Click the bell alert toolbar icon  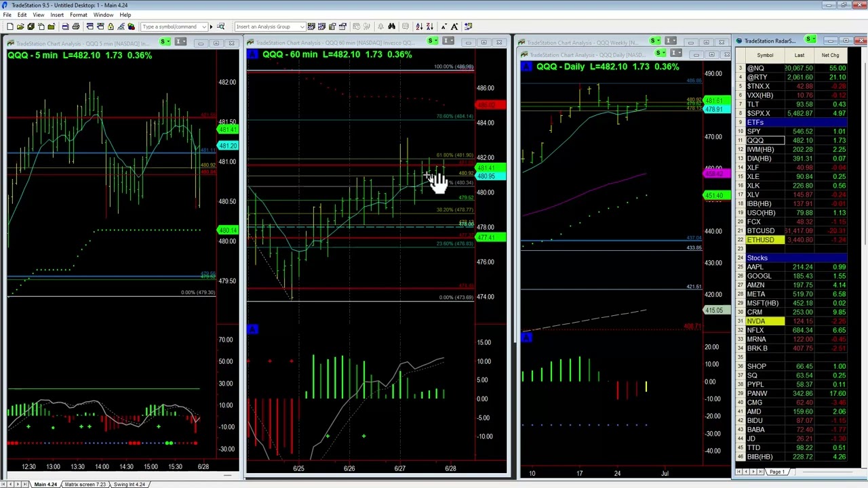tap(380, 26)
